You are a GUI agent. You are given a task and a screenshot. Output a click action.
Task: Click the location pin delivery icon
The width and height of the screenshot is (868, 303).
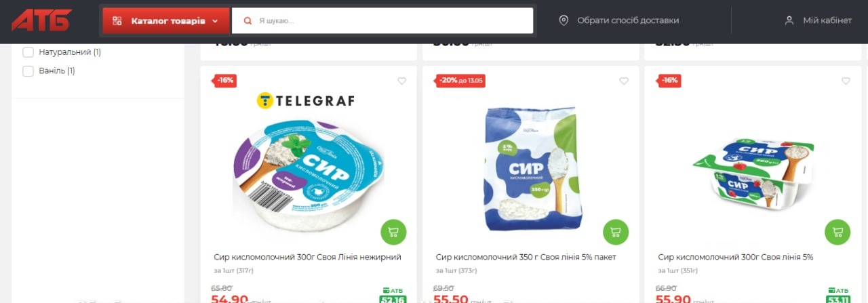pos(564,20)
